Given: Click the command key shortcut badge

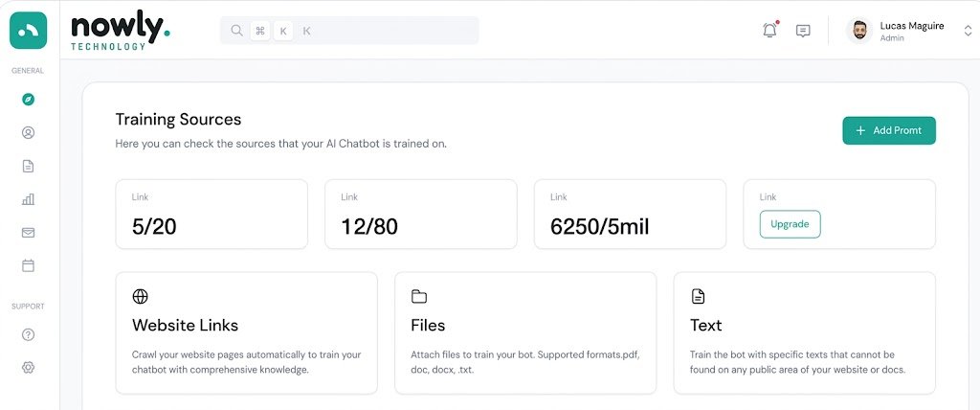Looking at the screenshot, I should pos(260,31).
